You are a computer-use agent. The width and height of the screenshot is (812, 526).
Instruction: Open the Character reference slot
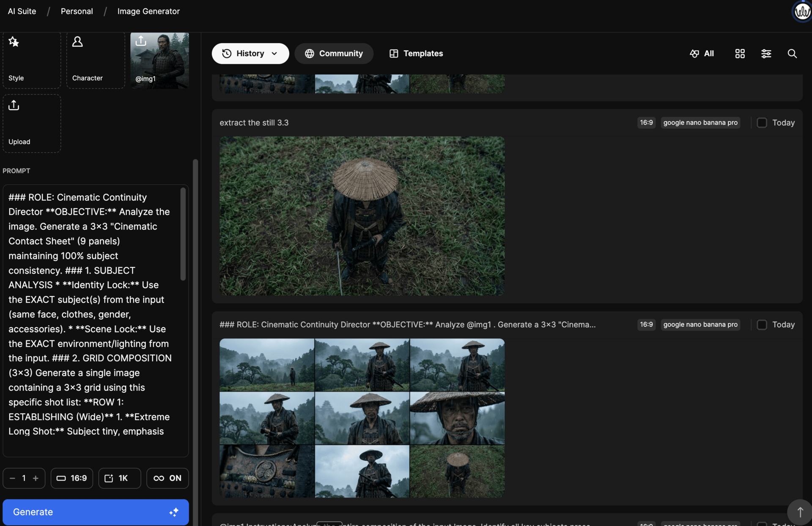click(x=96, y=60)
